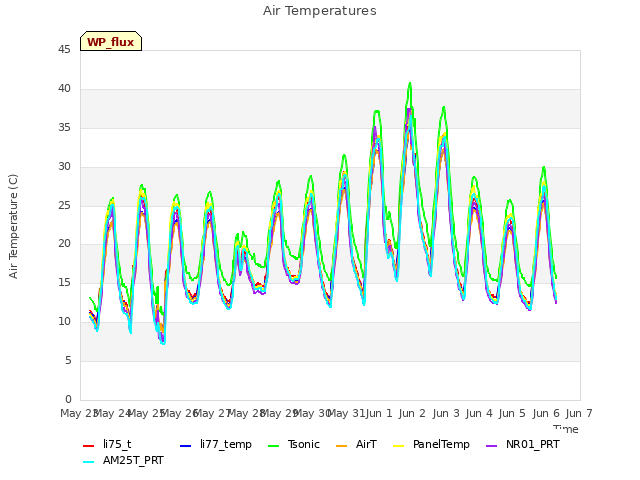Toggle the Tsonic legend entry
The image size is (640, 480).
pyautogui.click(x=293, y=444)
